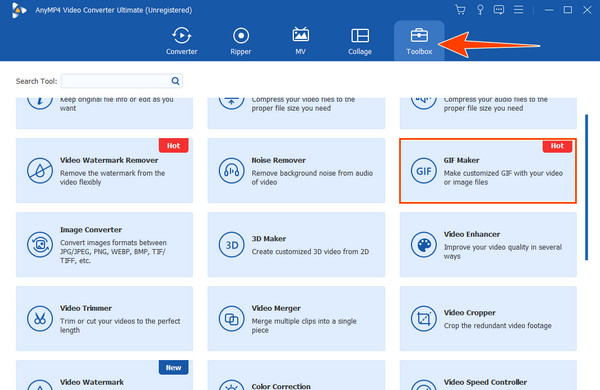The height and width of the screenshot is (390, 600).
Task: Open the Video Watermark tool title
Action: 92,382
